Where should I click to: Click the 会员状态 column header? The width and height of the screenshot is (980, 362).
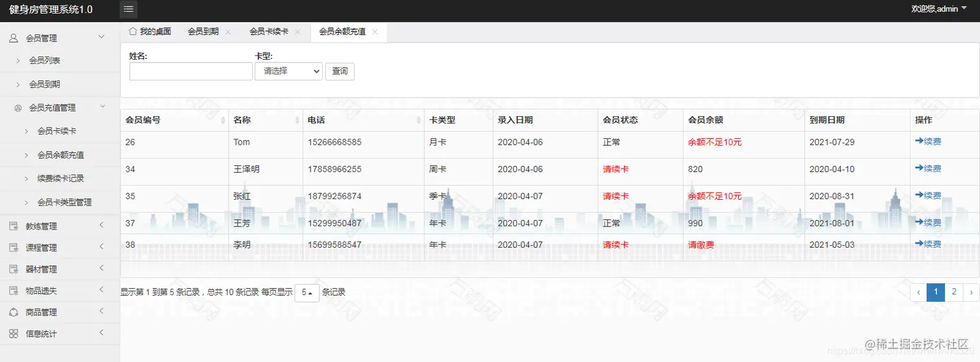coord(620,120)
